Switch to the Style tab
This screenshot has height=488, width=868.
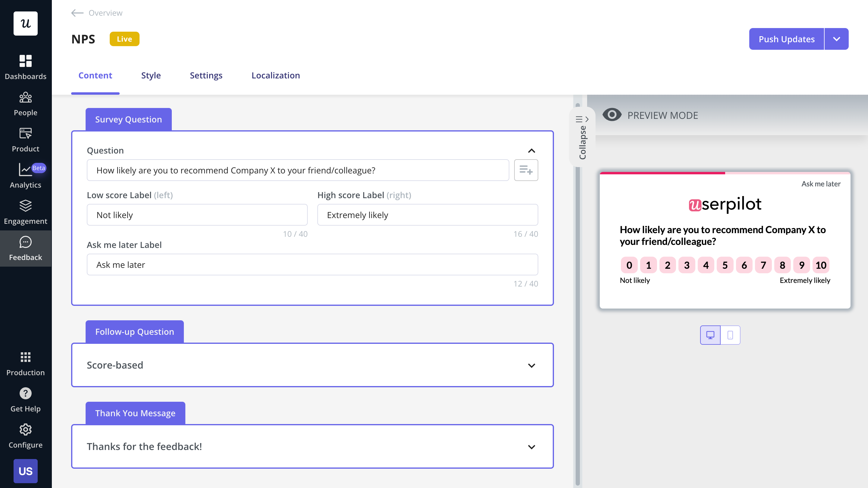[151, 75]
